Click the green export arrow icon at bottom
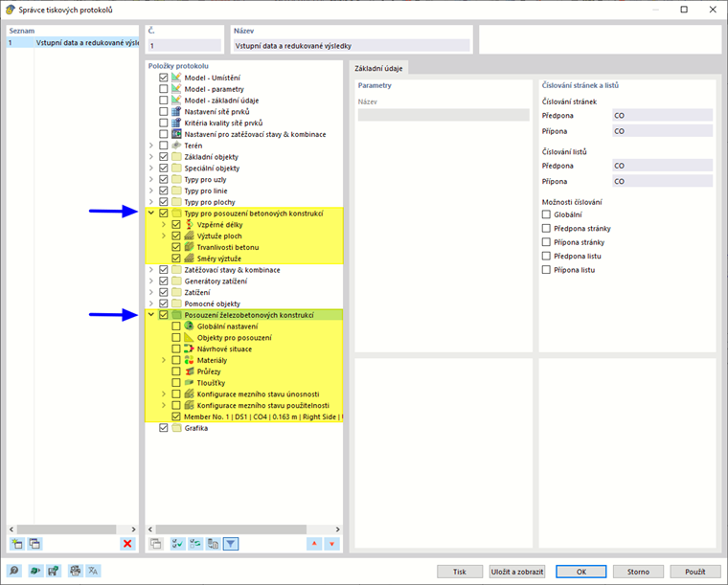Image resolution: width=728 pixels, height=585 pixels. (35, 571)
